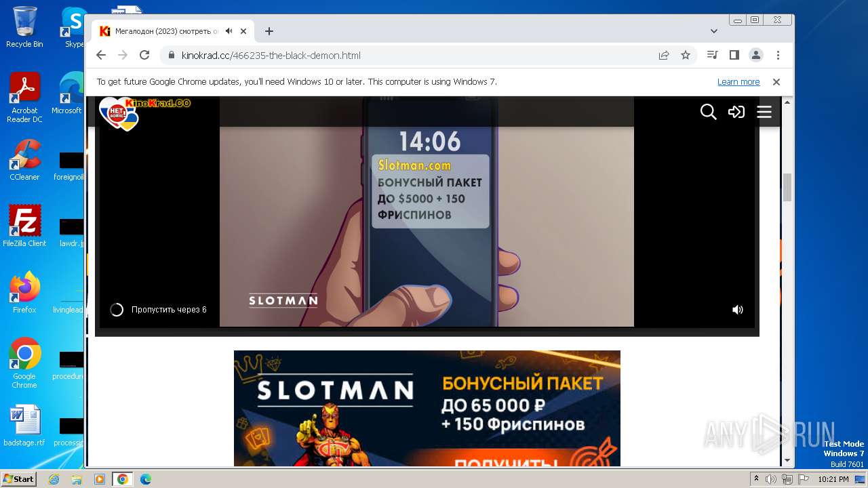This screenshot has height=488, width=868.
Task: Click the page scrollbar up arrow
Action: click(x=787, y=102)
